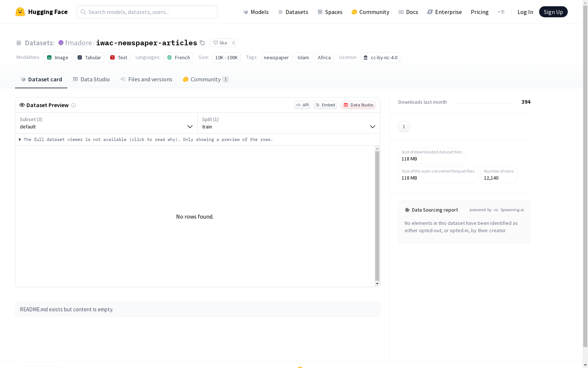Open the Community discussions tab
Screen dimensions: 588x368
point(205,79)
